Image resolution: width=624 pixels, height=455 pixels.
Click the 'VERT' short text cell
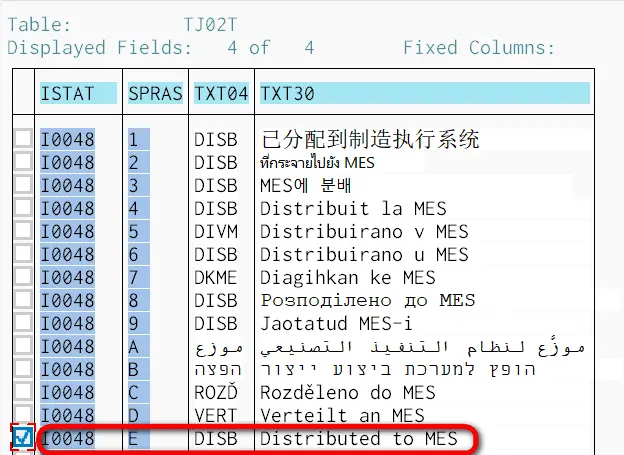click(216, 416)
